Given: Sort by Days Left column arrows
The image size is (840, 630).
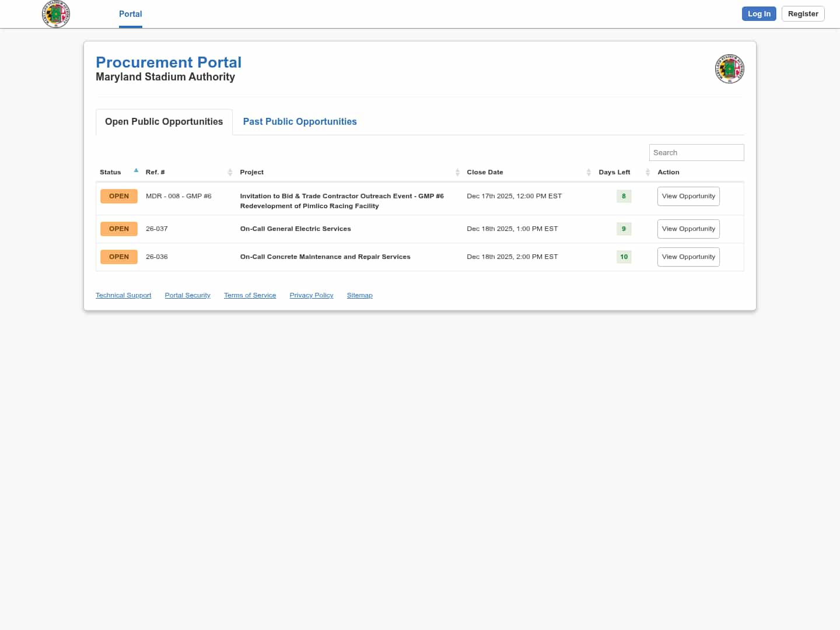Looking at the screenshot, I should [x=647, y=172].
